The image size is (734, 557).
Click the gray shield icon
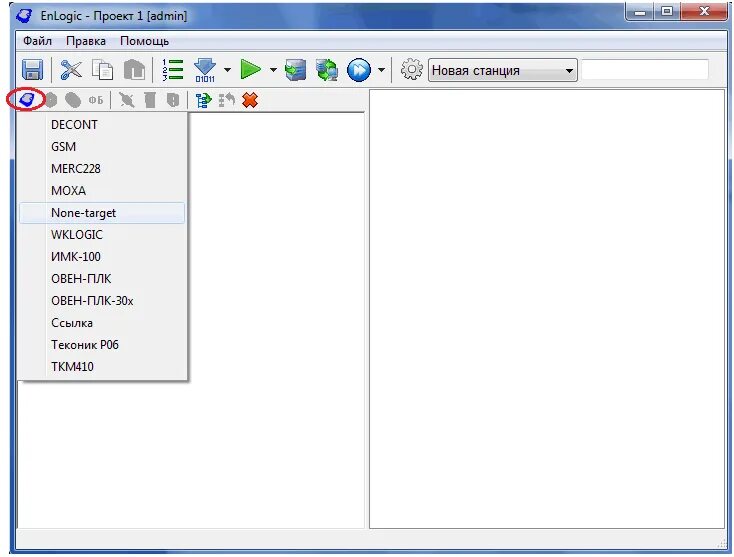[x=173, y=100]
